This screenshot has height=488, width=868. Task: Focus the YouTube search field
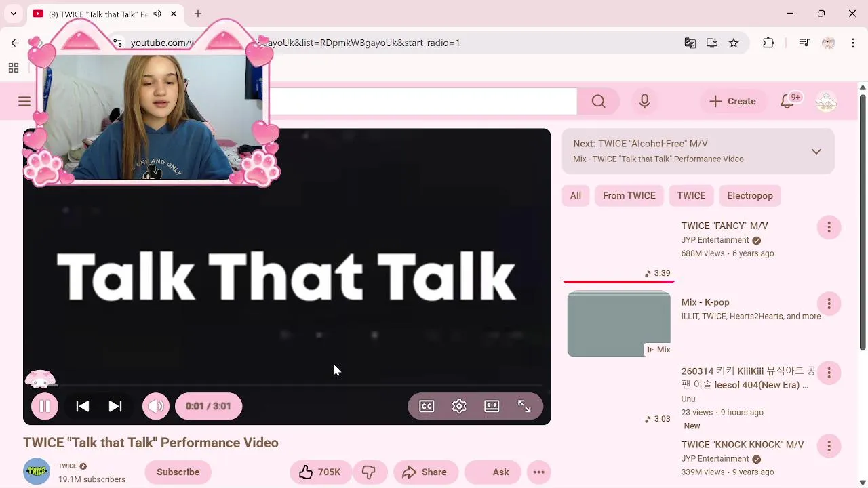(422, 101)
